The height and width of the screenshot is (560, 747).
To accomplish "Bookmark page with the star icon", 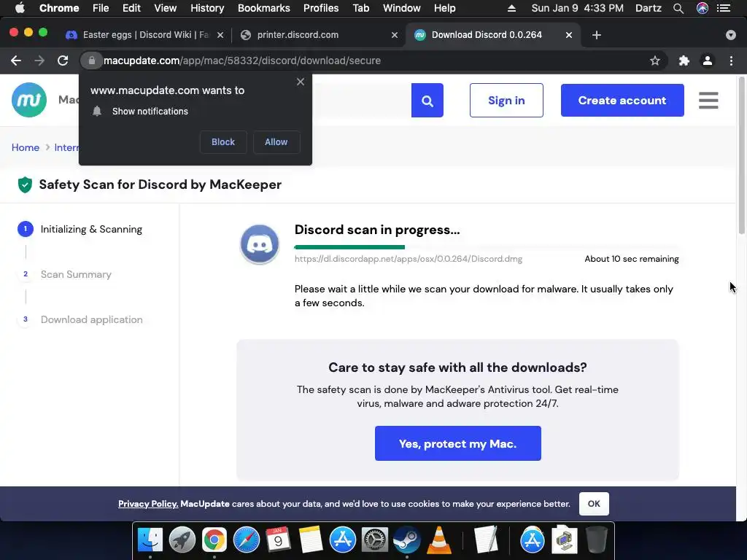I will pos(655,61).
